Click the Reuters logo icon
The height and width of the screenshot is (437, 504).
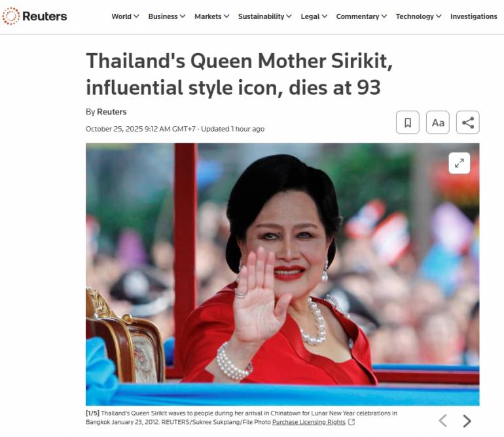[x=11, y=16]
